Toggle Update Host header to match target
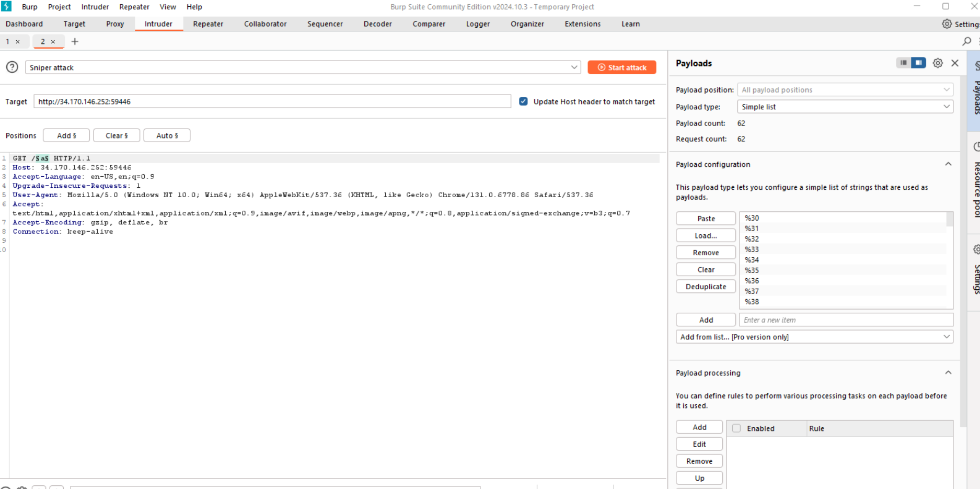Screen dimensions: 980x489 pos(523,101)
